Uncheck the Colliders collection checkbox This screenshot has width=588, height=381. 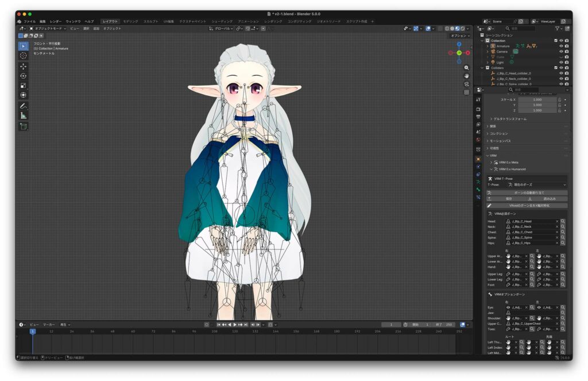(x=555, y=68)
